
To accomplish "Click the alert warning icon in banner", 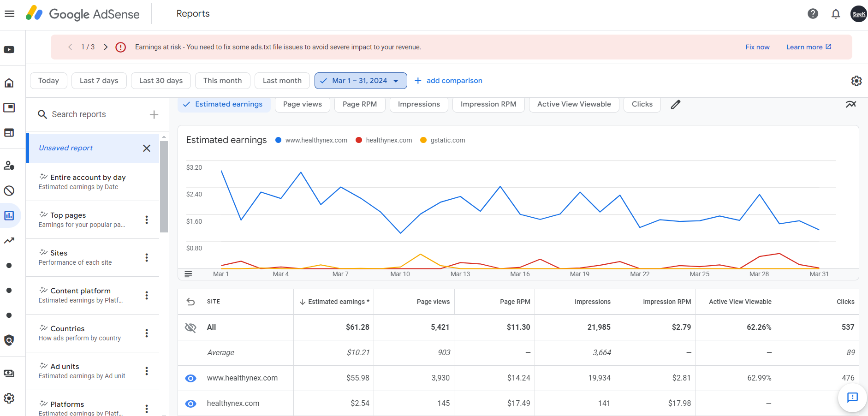I will pos(121,47).
